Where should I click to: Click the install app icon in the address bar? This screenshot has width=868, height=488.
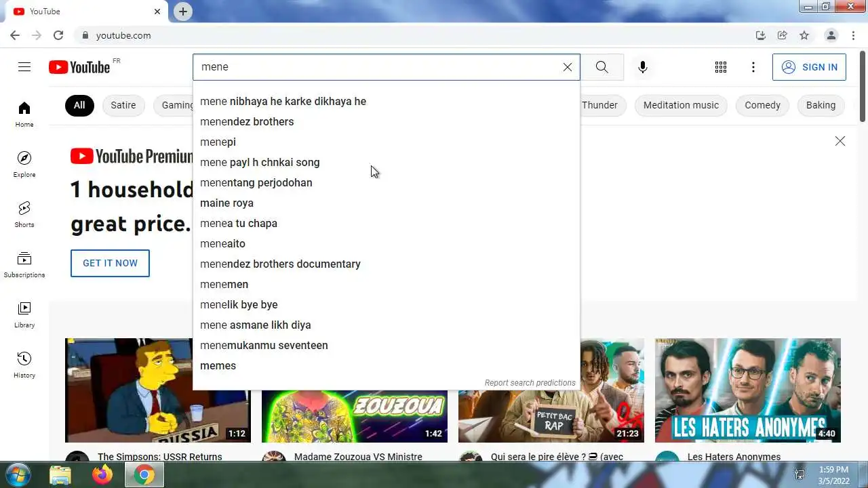click(761, 35)
